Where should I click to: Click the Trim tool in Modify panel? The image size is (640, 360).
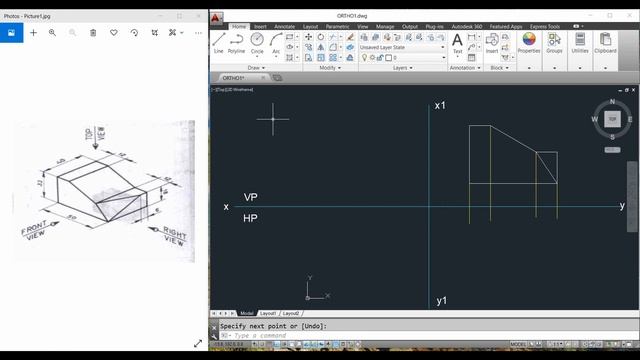[333, 37]
